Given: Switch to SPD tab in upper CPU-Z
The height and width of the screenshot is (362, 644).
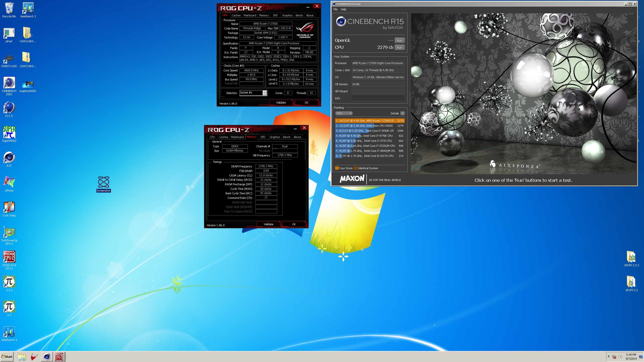Looking at the screenshot, I should tap(275, 15).
